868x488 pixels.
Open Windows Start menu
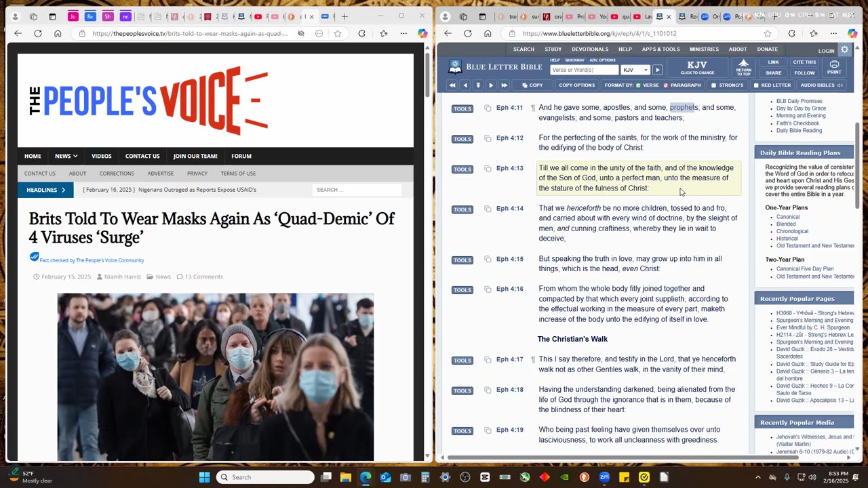[204, 477]
